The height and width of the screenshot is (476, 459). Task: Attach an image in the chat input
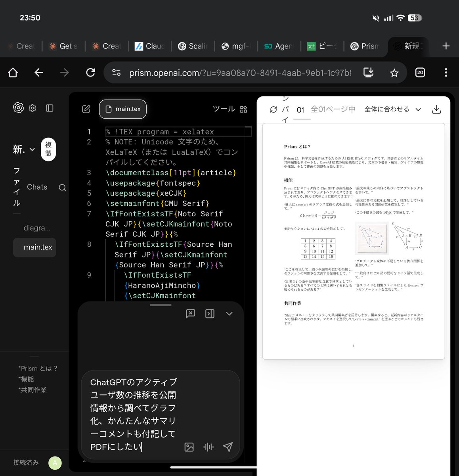coord(189,447)
